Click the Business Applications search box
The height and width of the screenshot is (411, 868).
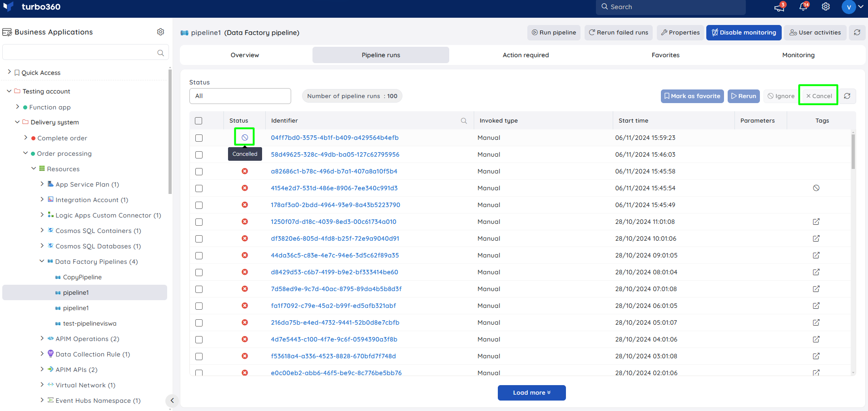pyautogui.click(x=85, y=53)
